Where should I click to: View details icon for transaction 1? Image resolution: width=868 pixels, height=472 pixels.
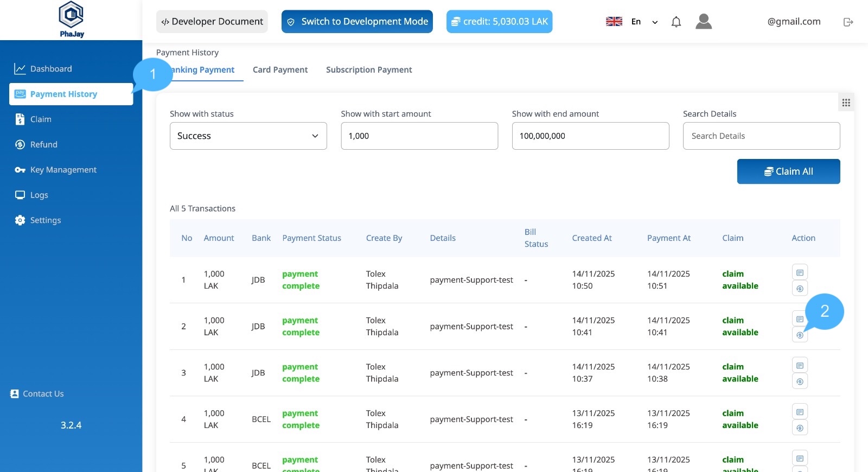(x=800, y=272)
